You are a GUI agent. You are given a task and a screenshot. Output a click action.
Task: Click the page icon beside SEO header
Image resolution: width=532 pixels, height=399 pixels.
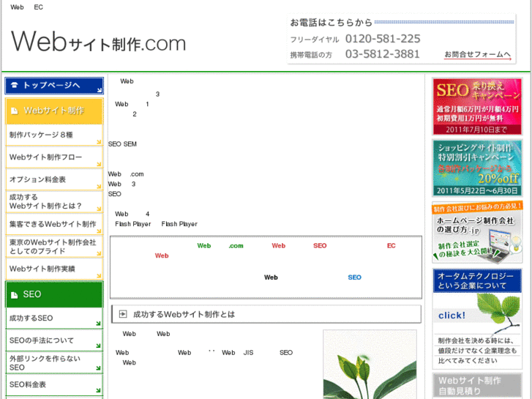14,295
